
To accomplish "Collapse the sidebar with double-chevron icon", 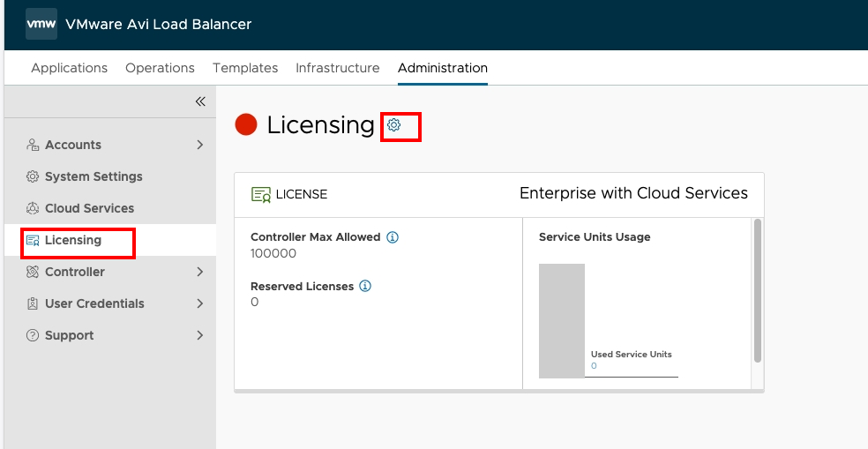I will [200, 101].
